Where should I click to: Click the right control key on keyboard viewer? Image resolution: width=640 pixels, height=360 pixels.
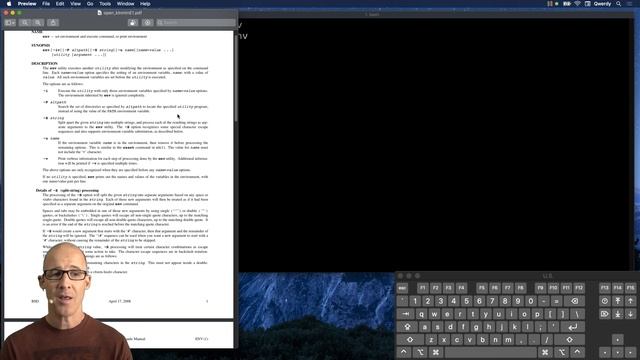coord(578,352)
